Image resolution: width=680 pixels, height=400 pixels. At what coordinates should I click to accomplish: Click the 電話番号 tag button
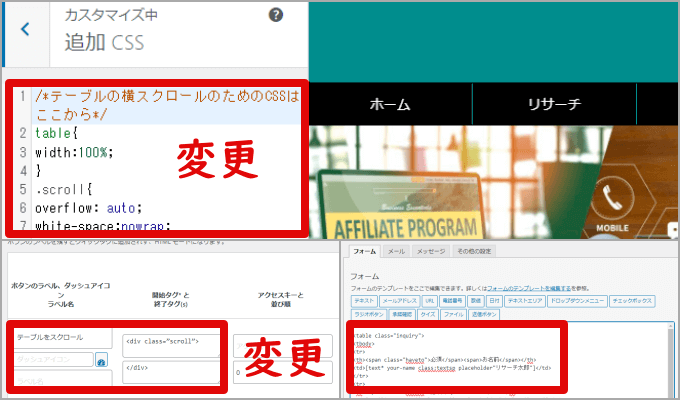pyautogui.click(x=452, y=301)
